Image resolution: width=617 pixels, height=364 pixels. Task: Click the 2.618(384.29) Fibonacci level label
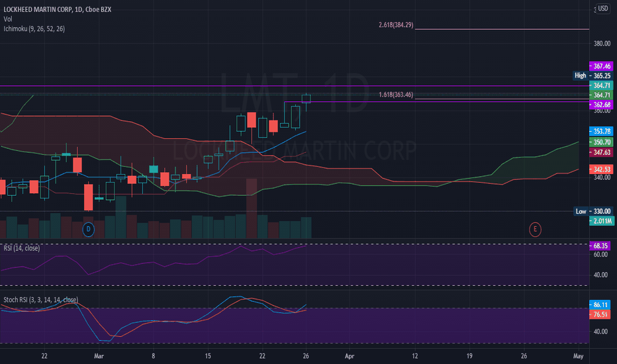(396, 24)
